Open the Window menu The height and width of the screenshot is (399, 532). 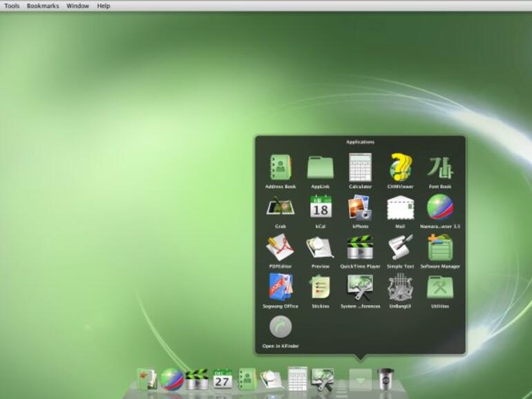point(77,6)
